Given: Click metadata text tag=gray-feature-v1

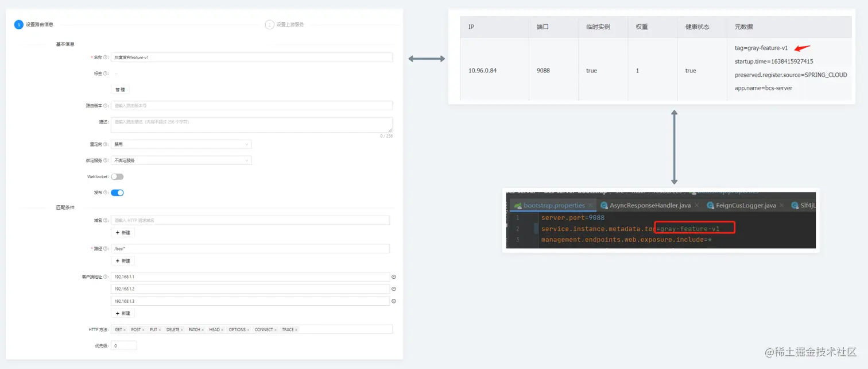Looking at the screenshot, I should pyautogui.click(x=761, y=48).
